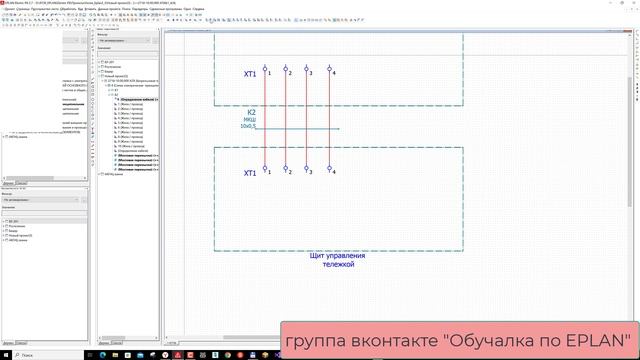
Task: Click the filter browse button in bottom-left navigator
Action: click(84, 200)
